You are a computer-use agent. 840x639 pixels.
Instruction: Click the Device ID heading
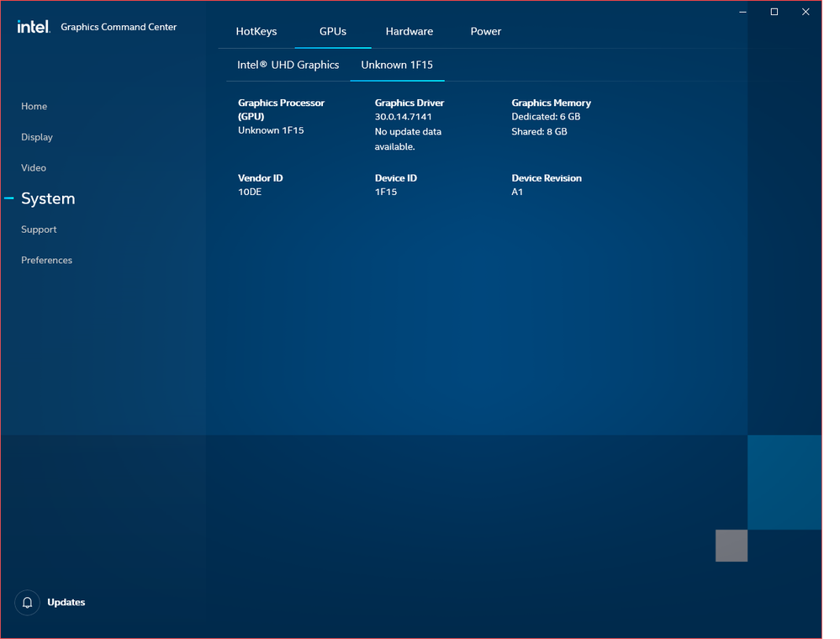tap(396, 178)
